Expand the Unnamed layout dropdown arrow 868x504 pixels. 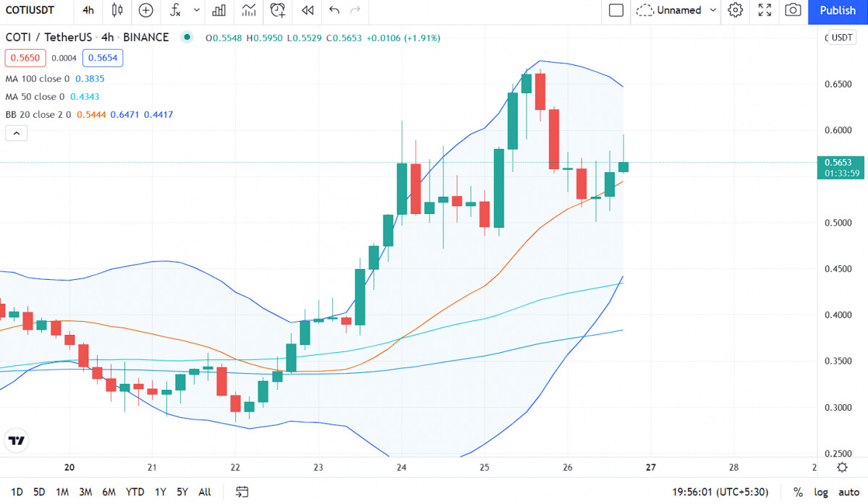pos(713,10)
